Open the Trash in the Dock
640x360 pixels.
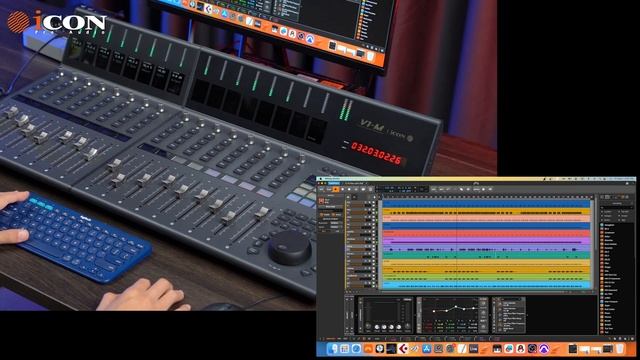pos(620,349)
